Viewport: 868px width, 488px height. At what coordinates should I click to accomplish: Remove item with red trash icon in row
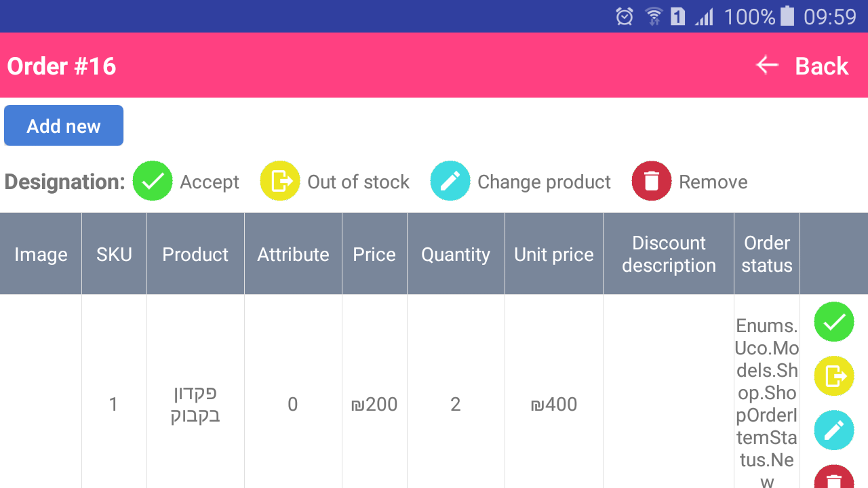click(833, 476)
